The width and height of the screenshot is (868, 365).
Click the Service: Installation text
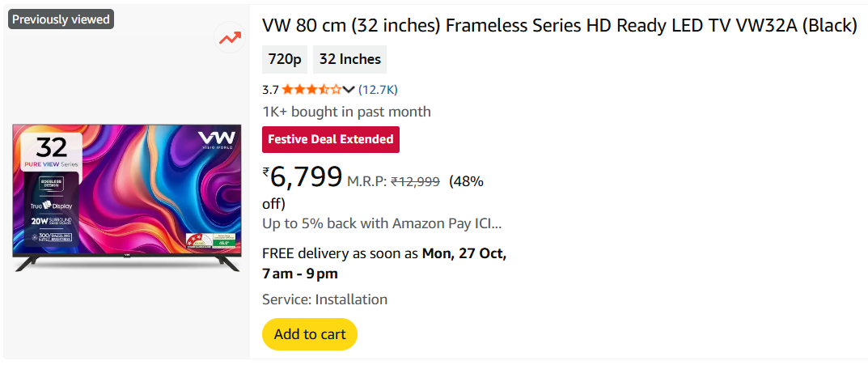click(324, 299)
